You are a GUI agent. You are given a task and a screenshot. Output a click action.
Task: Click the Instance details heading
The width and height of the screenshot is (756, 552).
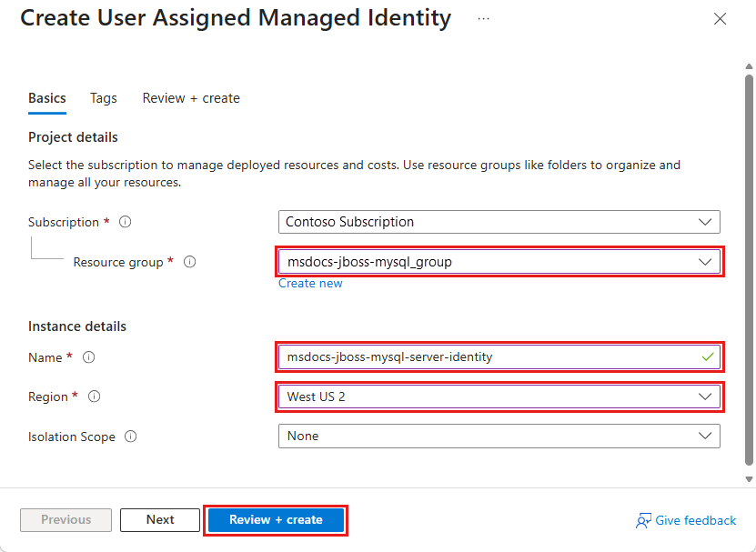click(77, 326)
